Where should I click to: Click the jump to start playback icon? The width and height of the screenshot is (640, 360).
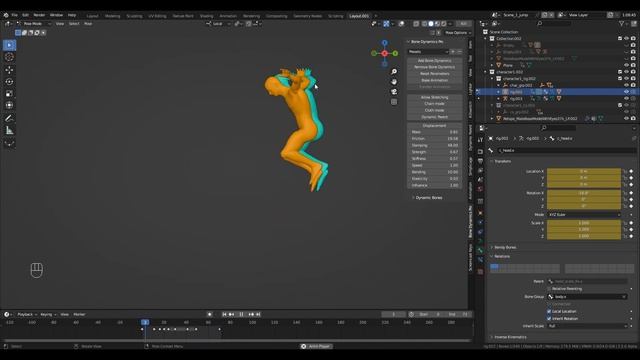coord(224,314)
